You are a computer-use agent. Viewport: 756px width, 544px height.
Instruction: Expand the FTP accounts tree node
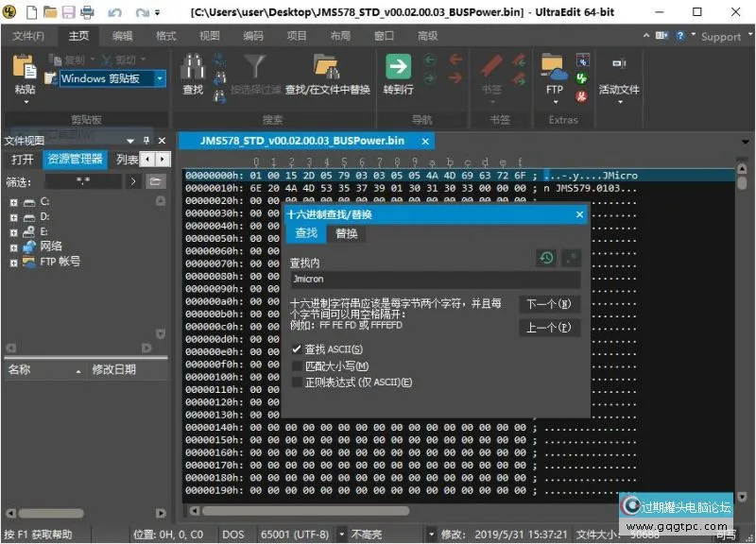coord(14,262)
